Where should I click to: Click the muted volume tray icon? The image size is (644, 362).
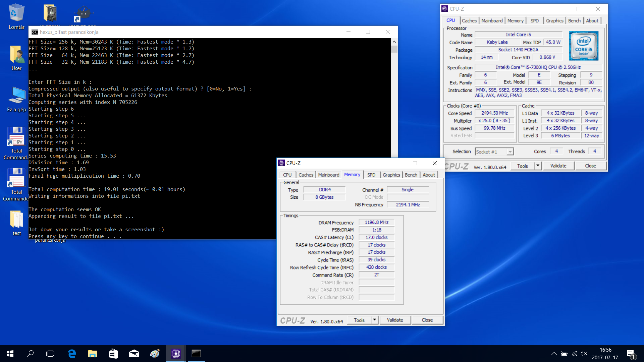(x=584, y=354)
